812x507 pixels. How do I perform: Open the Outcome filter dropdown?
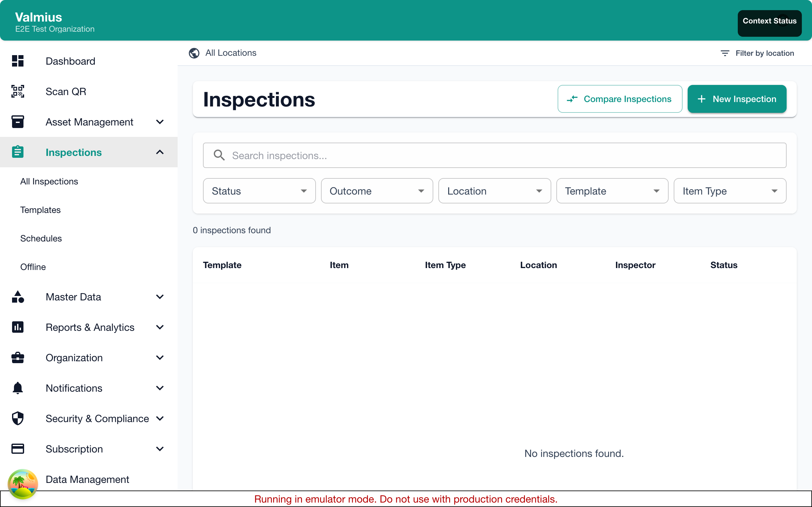coord(377,190)
